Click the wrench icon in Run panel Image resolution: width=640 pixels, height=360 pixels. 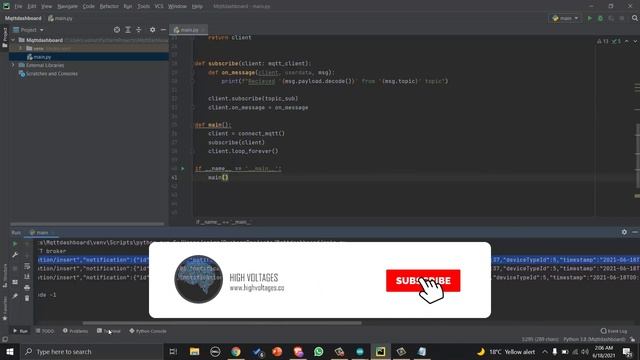pyautogui.click(x=15, y=255)
